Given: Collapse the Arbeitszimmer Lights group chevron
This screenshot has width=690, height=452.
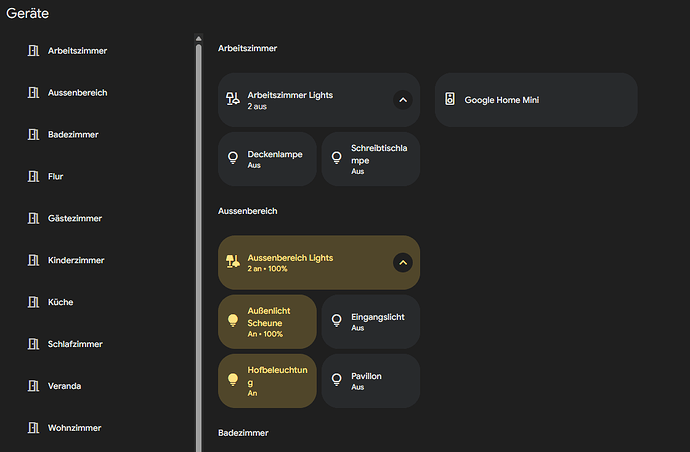Looking at the screenshot, I should point(403,100).
